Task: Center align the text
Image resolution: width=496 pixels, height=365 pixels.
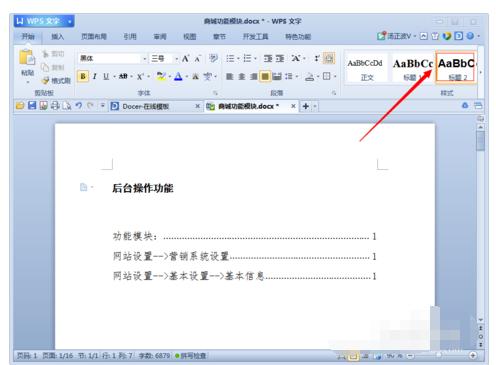Action: 241,76
